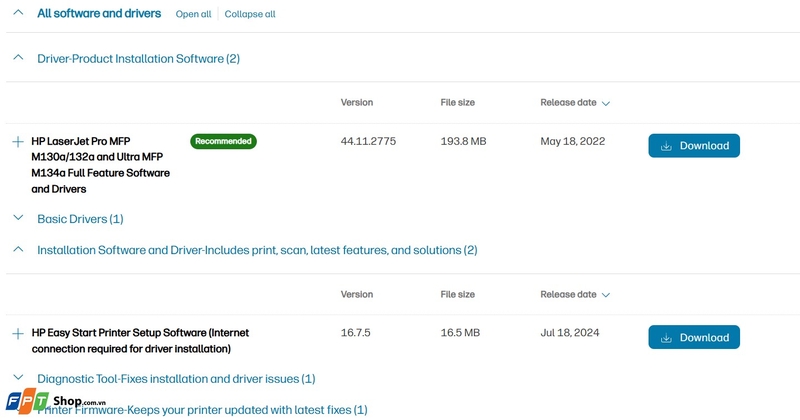Image resolution: width=800 pixels, height=420 pixels.
Task: Expand Diagnostic Tool section chevron
Action: pyautogui.click(x=18, y=378)
